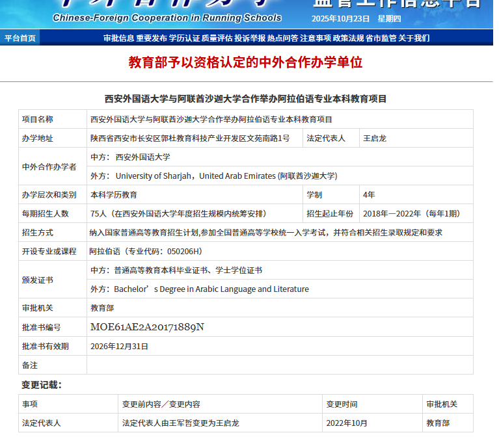Open the 重要发布 menu item

pos(152,38)
